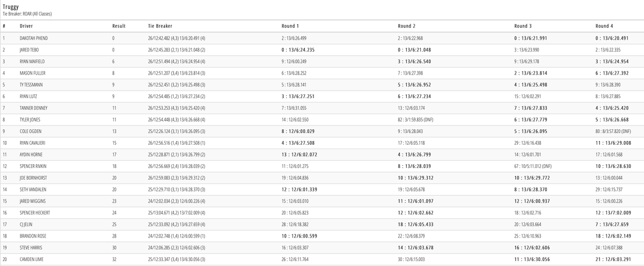Open Ryan Maifield's row
Viewport: 644px width, 266px height.
click(x=32, y=61)
